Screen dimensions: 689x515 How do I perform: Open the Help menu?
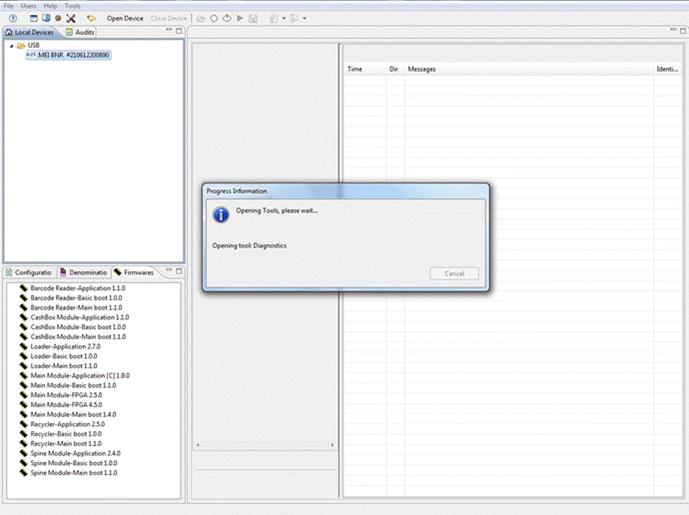coord(51,6)
